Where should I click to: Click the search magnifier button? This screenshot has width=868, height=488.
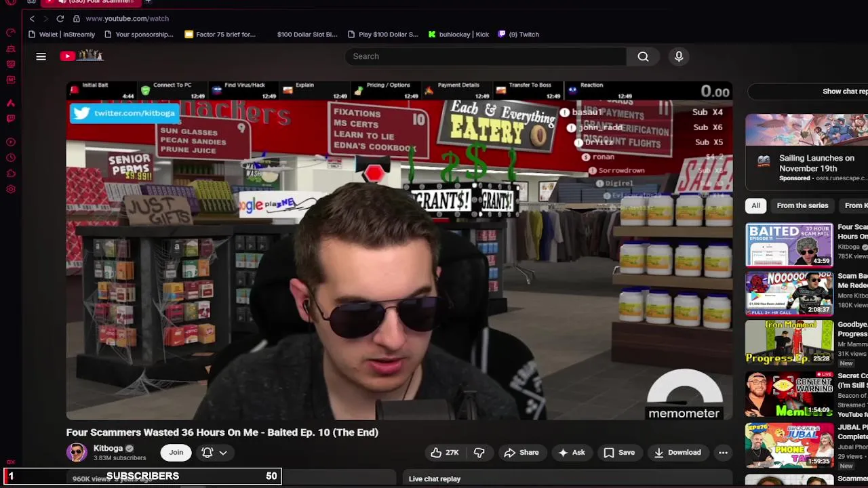[x=643, y=56]
